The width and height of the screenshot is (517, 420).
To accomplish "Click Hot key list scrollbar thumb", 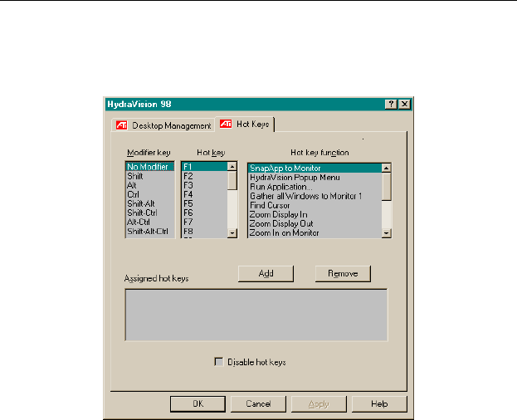I will click(x=232, y=180).
